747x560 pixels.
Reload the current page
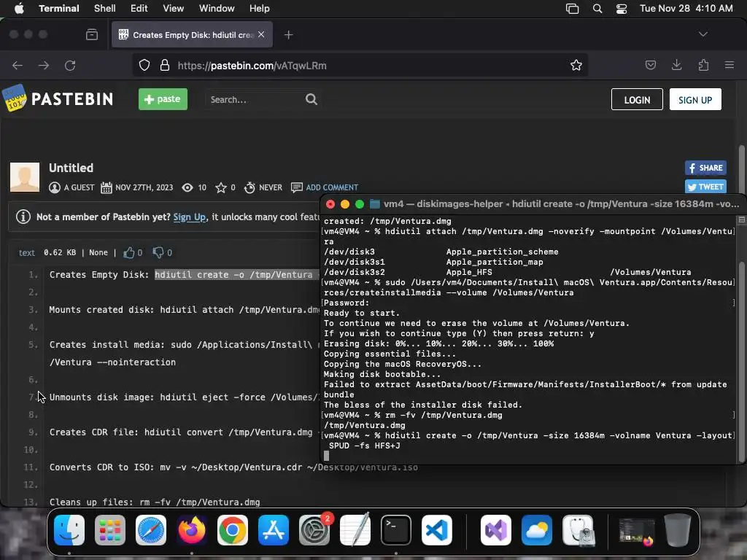[x=70, y=65]
